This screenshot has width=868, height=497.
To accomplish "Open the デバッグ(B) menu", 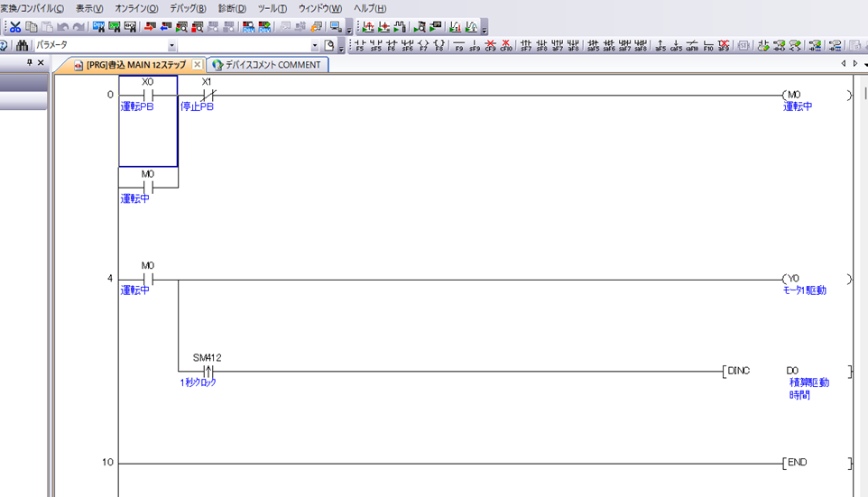I will pos(188,8).
